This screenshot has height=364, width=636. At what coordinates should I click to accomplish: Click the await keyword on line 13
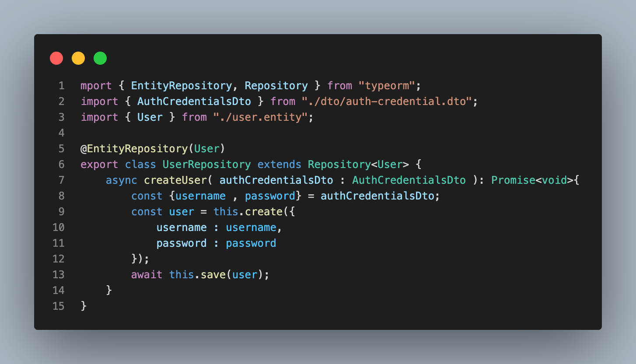147,275
